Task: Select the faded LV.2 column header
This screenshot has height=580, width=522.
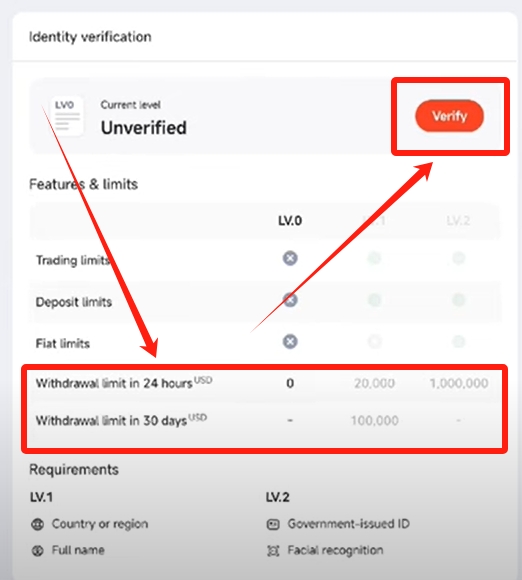Action: coord(458,221)
